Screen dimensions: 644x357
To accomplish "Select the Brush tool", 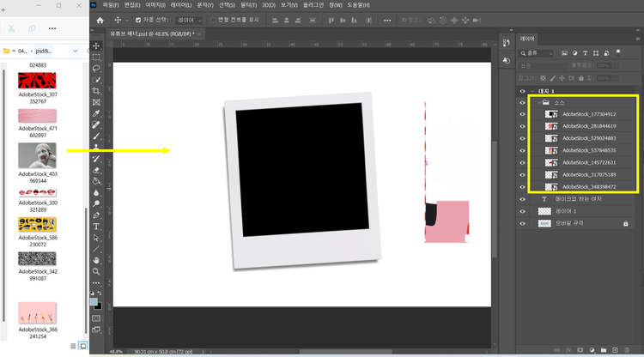I will [96, 136].
